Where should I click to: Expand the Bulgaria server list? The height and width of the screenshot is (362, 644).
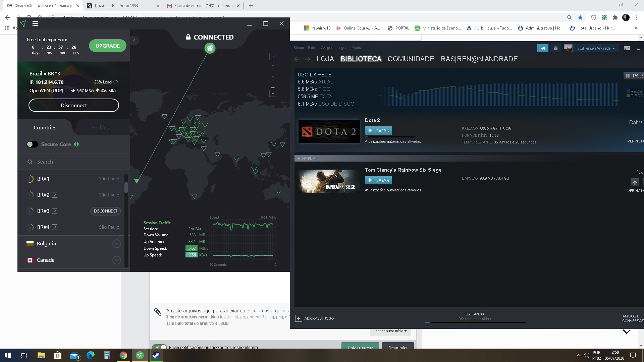[116, 244]
